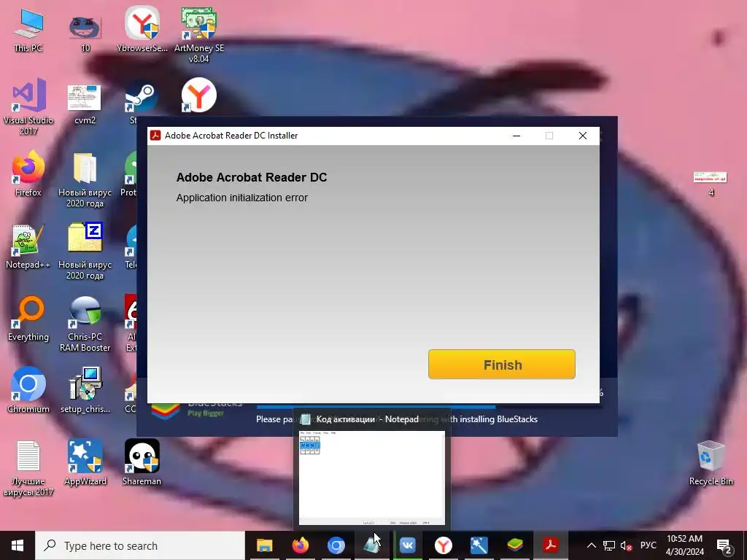Launch the YbrowserSe... setup icon
This screenshot has width=747, height=560.
click(142, 31)
